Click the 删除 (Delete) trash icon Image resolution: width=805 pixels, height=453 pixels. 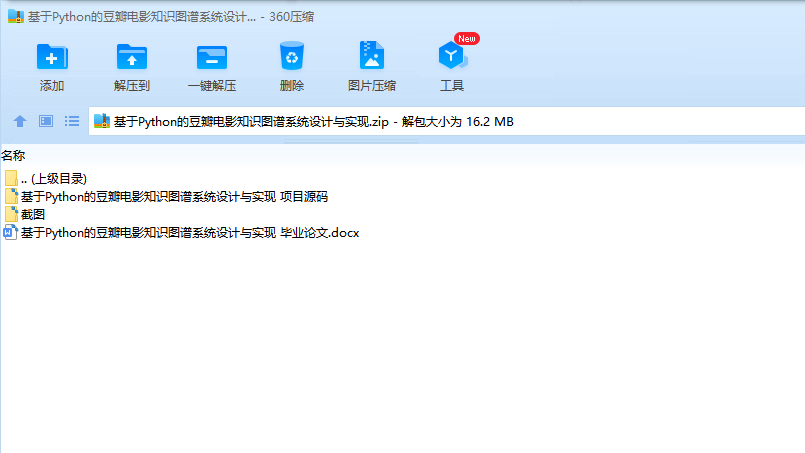[x=292, y=55]
